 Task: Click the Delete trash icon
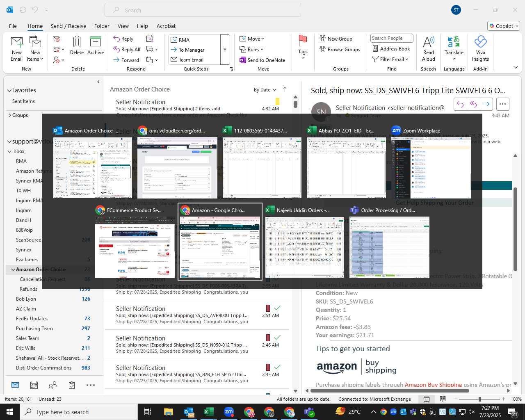pyautogui.click(x=77, y=42)
